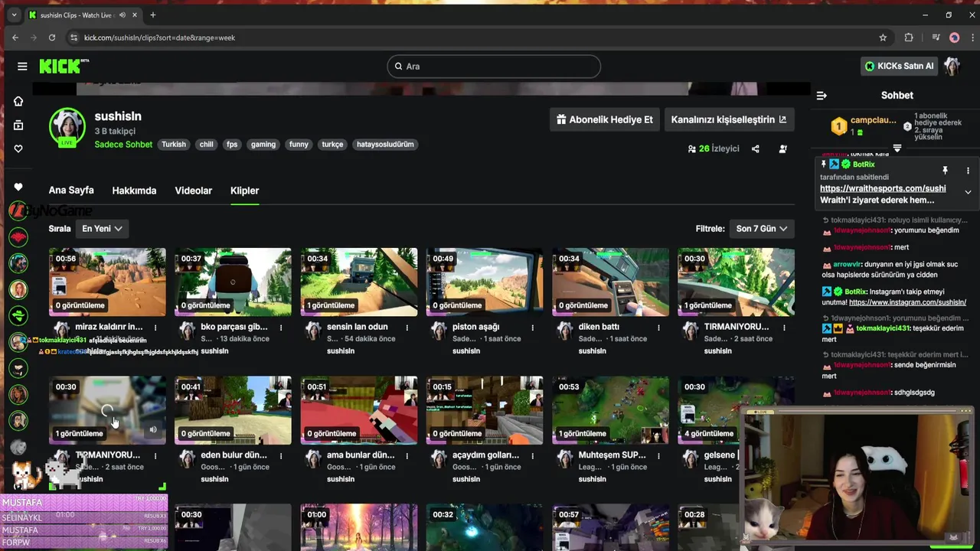This screenshot has width=980, height=551.
Task: Toggle mute on hovered clip preview
Action: point(153,430)
